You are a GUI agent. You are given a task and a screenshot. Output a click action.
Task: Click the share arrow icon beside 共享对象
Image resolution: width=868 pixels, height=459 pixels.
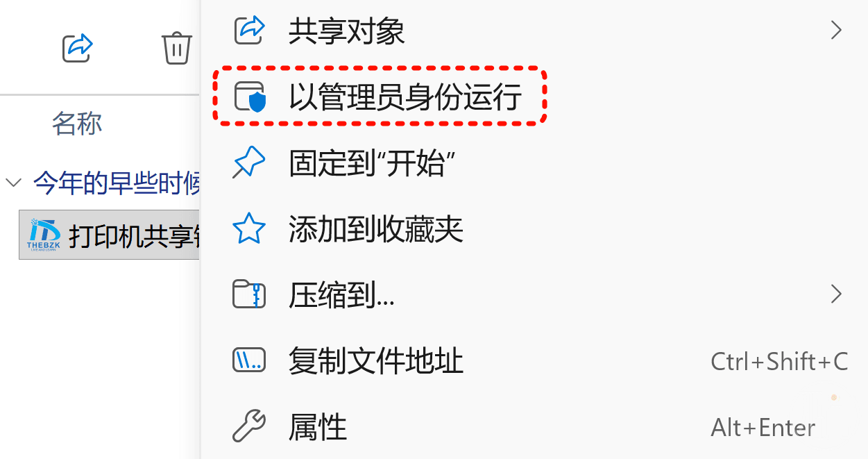tap(248, 31)
